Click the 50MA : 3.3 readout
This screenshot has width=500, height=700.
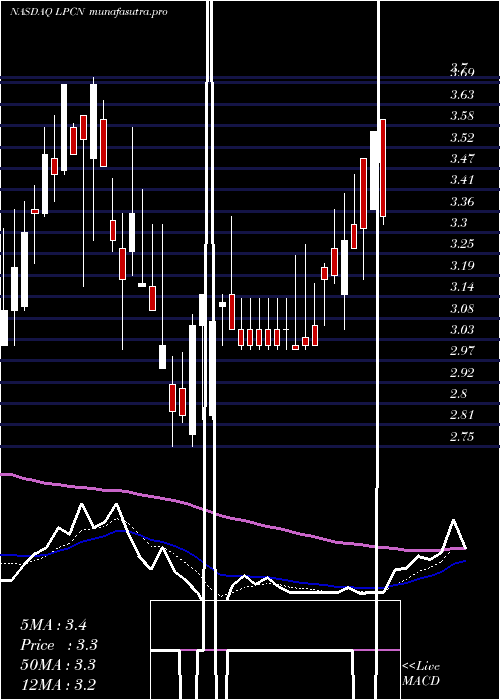point(58,665)
